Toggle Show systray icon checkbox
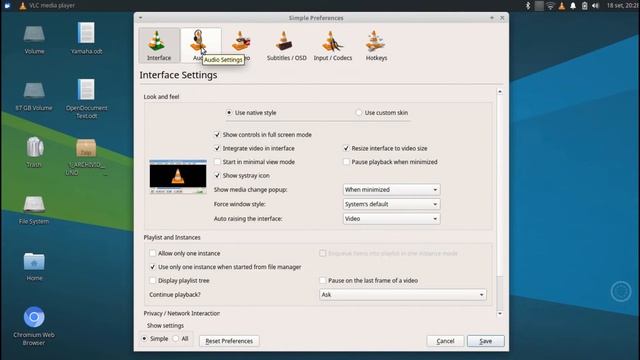The width and height of the screenshot is (640, 360). point(242,176)
